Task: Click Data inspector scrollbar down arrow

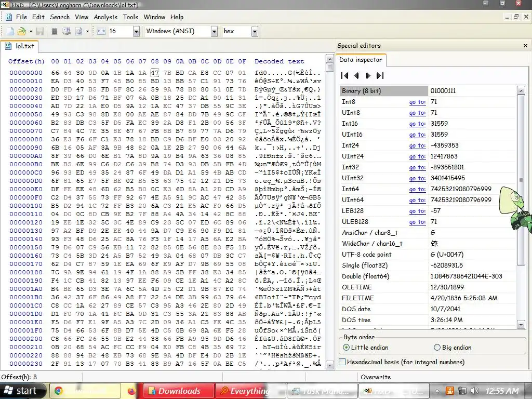Action: [x=521, y=325]
